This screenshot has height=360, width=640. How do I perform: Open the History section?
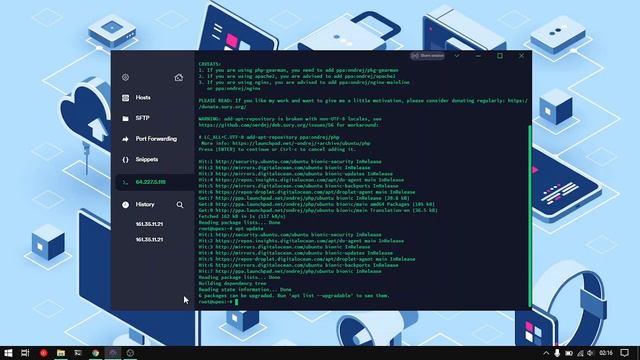145,204
